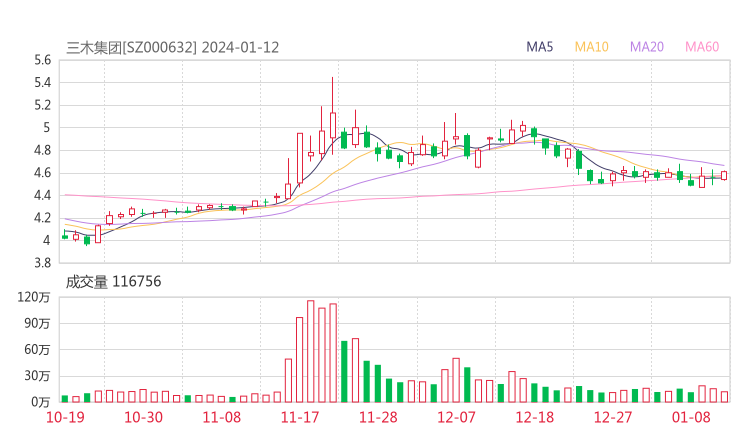Click the MA5 legend label
This screenshot has height=440, width=740.
click(539, 47)
